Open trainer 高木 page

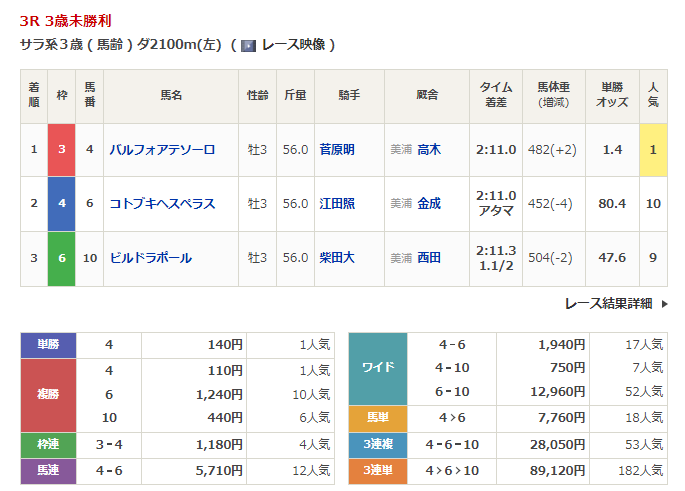click(x=429, y=149)
